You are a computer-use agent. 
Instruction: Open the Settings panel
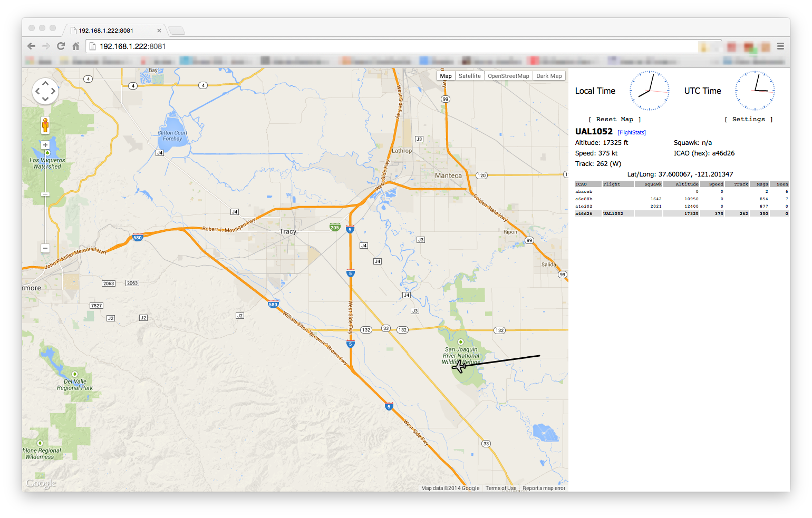(749, 120)
